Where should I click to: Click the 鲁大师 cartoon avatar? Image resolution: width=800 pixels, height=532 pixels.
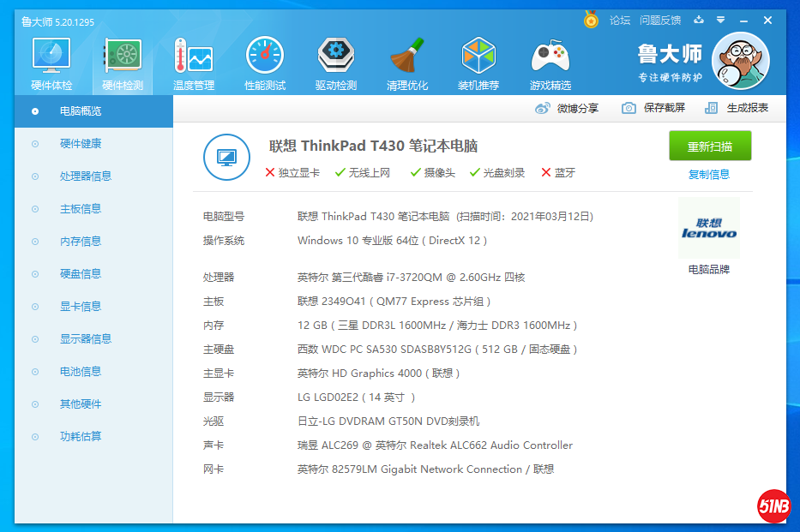740,63
